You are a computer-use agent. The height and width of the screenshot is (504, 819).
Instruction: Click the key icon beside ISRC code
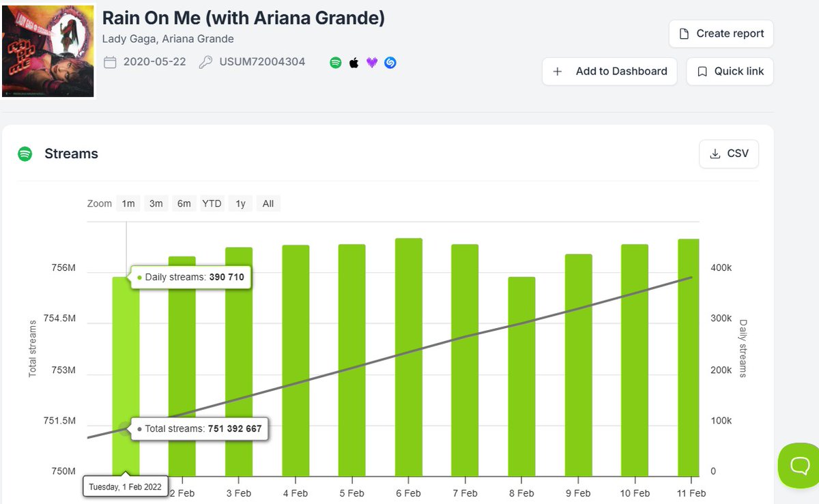(205, 63)
